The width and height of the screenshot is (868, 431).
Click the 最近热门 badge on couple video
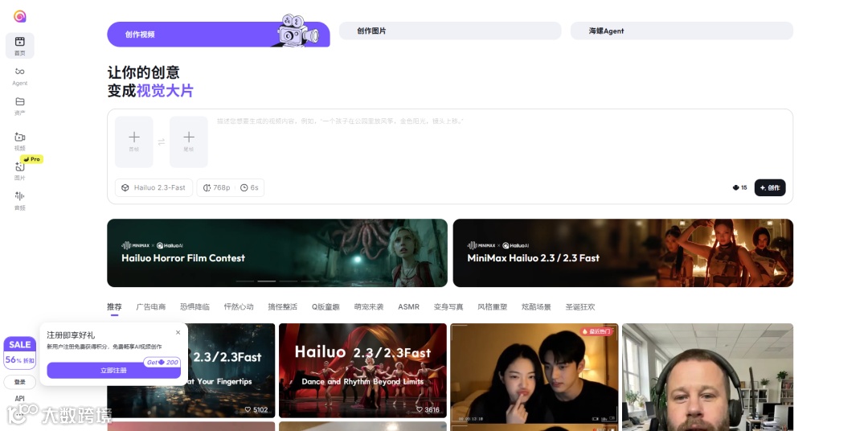[x=596, y=331]
